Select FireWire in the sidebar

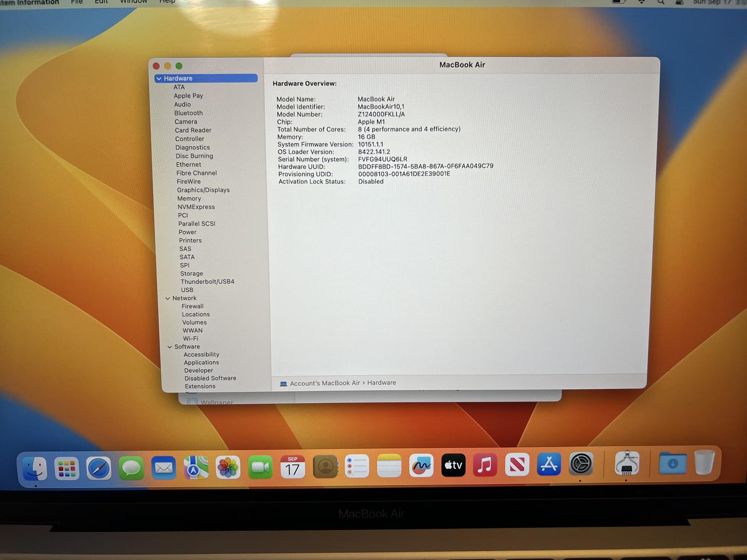pos(188,182)
